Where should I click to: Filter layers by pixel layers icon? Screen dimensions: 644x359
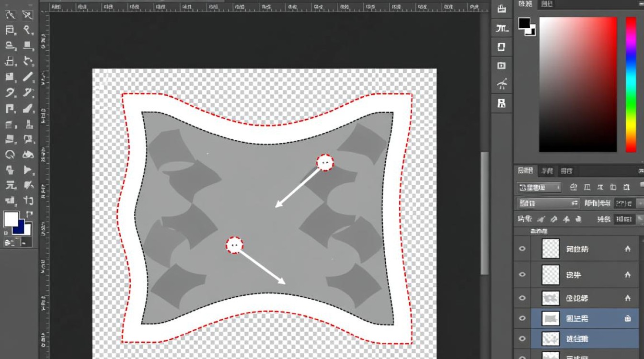[x=574, y=187]
